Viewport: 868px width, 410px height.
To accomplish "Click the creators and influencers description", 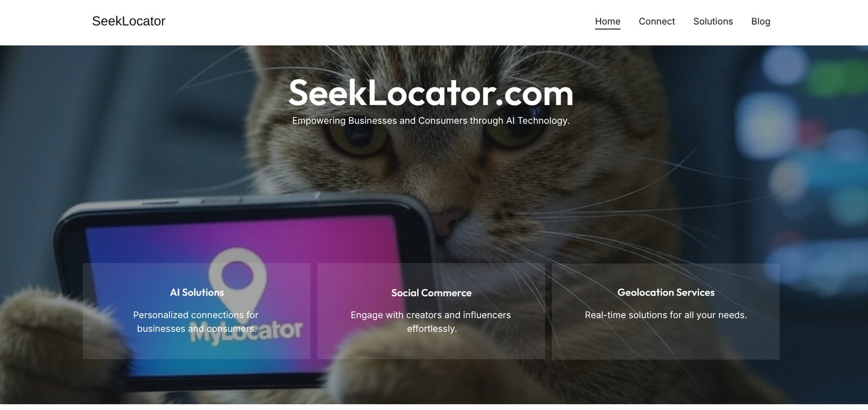I will tap(431, 322).
